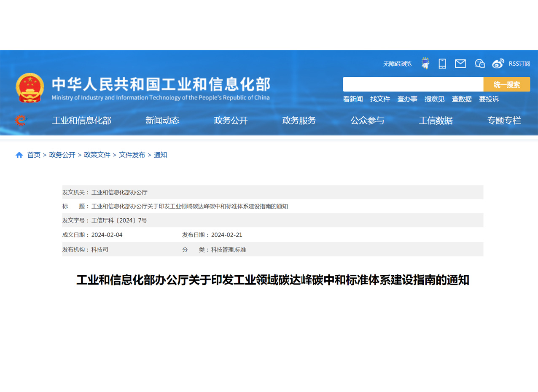This screenshot has width=538, height=392.
Task: Go to 政务公开 in breadcrumb
Action: pos(62,155)
